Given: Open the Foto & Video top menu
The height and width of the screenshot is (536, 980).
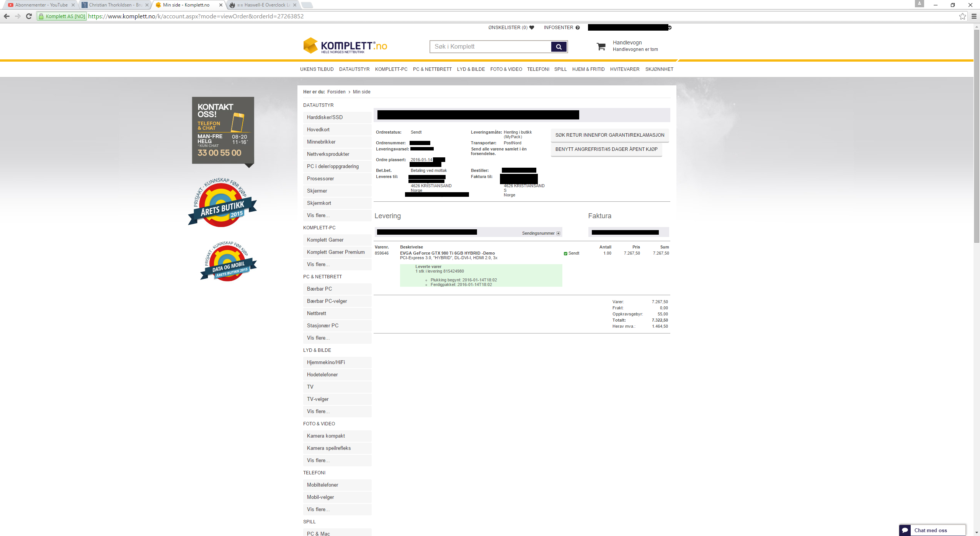Looking at the screenshot, I should pyautogui.click(x=506, y=69).
